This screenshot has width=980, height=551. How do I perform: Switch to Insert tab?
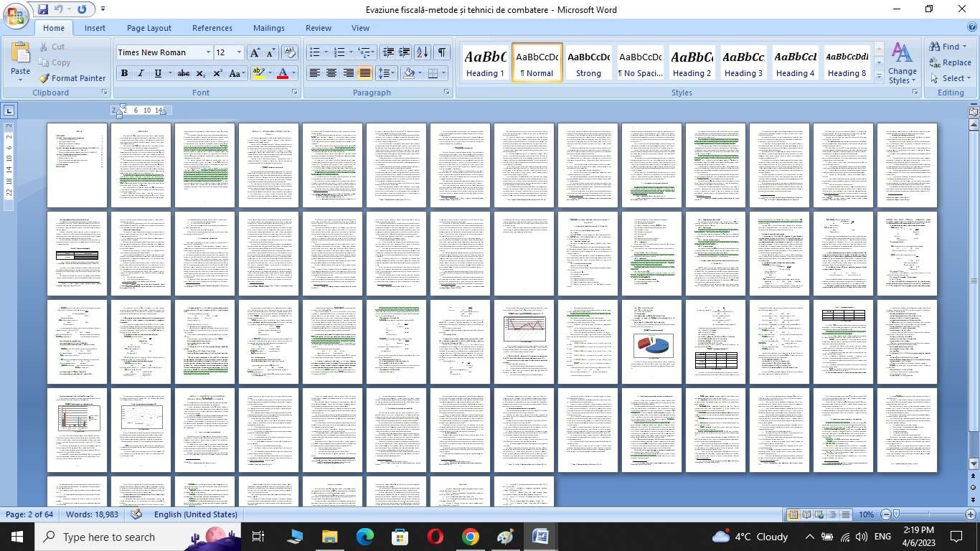tap(95, 28)
